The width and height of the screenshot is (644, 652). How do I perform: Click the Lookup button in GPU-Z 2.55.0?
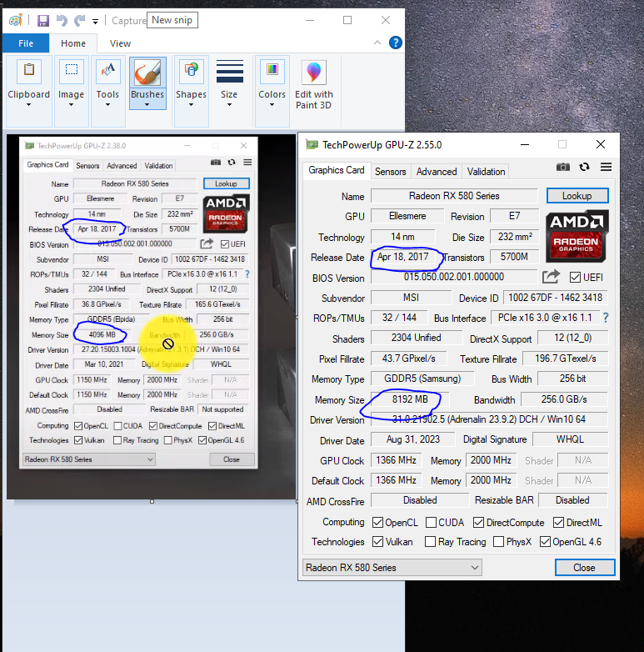coord(577,196)
